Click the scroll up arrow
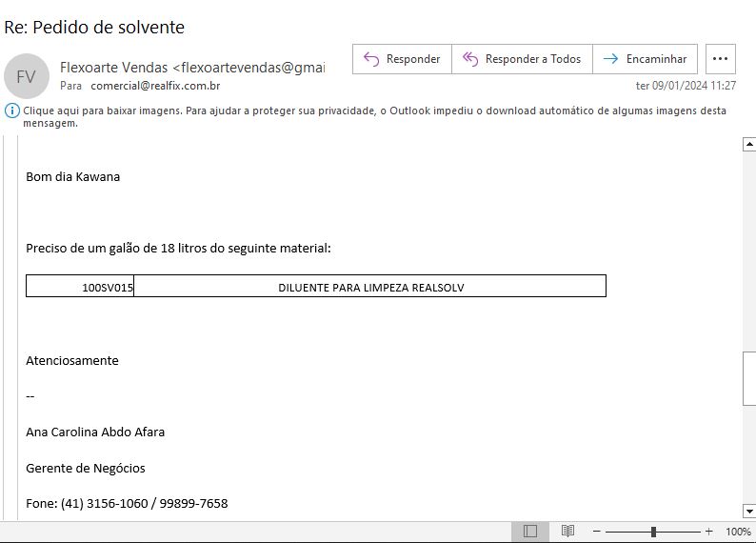 pyautogui.click(x=748, y=145)
